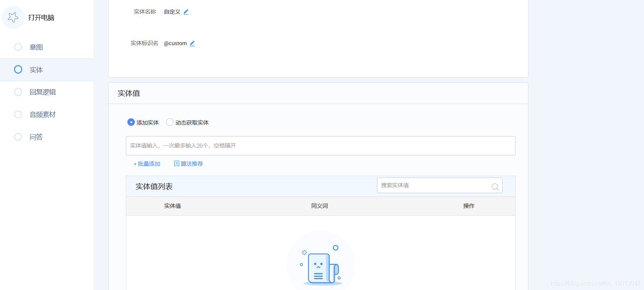Image resolution: width=644 pixels, height=290 pixels.
Task: Click the search magnifier in 搜索实体值 box
Action: (495, 187)
